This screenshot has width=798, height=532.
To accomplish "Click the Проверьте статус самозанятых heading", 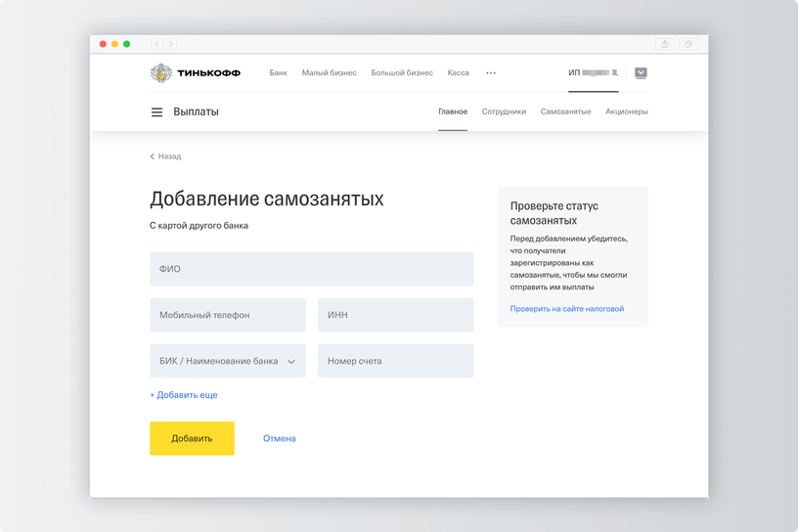I will coord(554,213).
